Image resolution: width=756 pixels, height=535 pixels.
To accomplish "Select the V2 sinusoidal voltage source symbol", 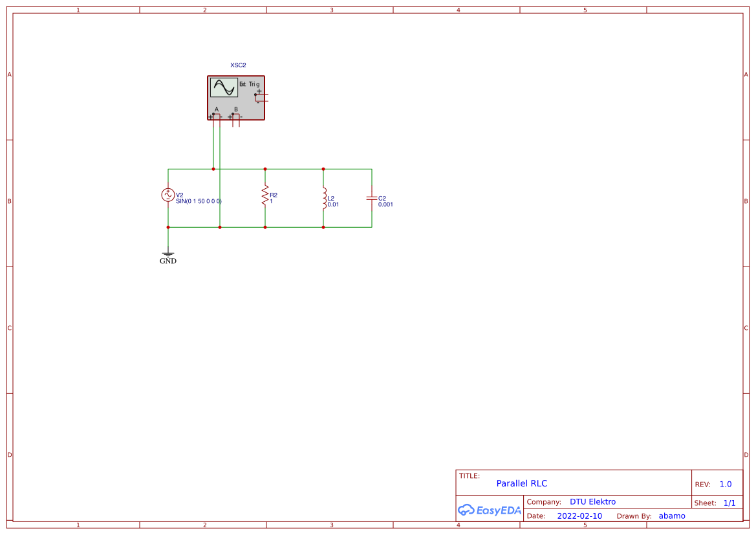I will click(x=168, y=194).
